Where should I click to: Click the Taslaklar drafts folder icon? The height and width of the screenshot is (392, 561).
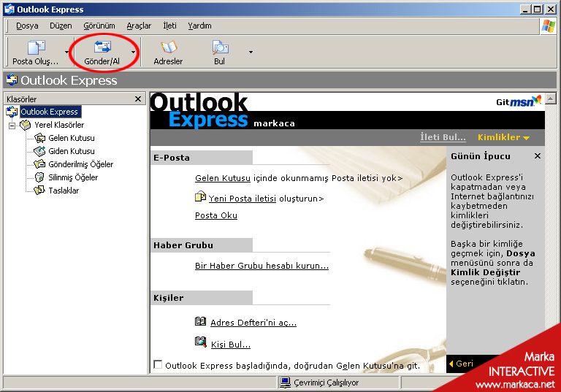[x=39, y=191]
